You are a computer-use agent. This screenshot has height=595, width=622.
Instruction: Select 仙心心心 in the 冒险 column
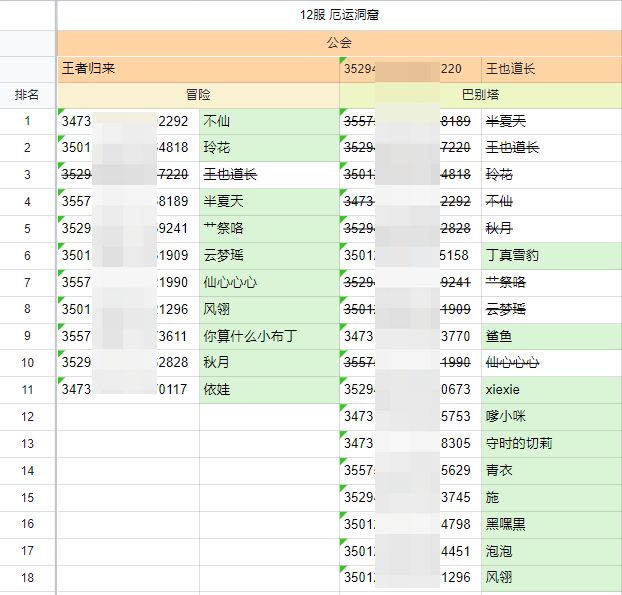coord(269,282)
